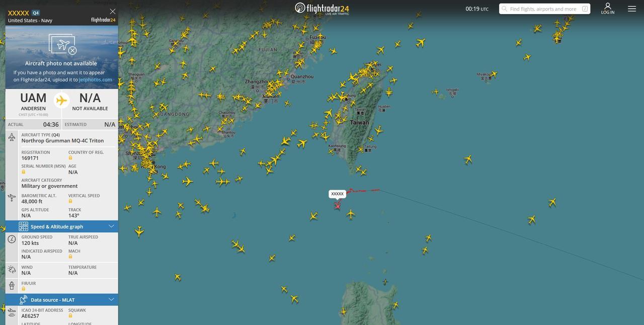Viewport: 644px width, 325px height.
Task: Select the red XXXXX aircraft on the map
Action: coord(337,205)
